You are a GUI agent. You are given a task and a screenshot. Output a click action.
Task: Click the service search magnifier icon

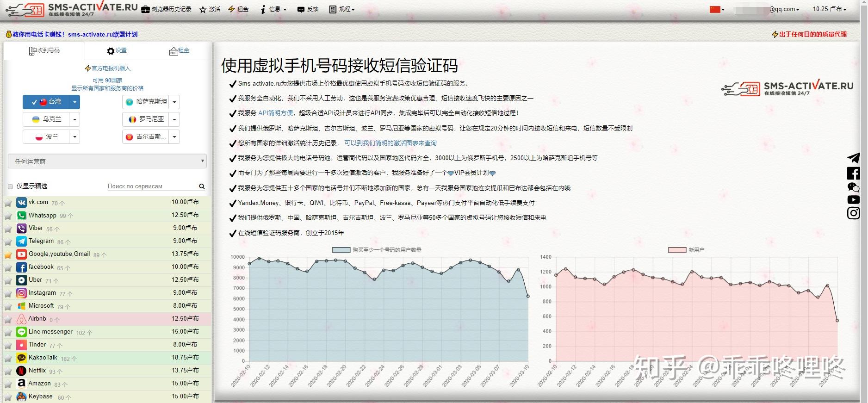point(202,186)
